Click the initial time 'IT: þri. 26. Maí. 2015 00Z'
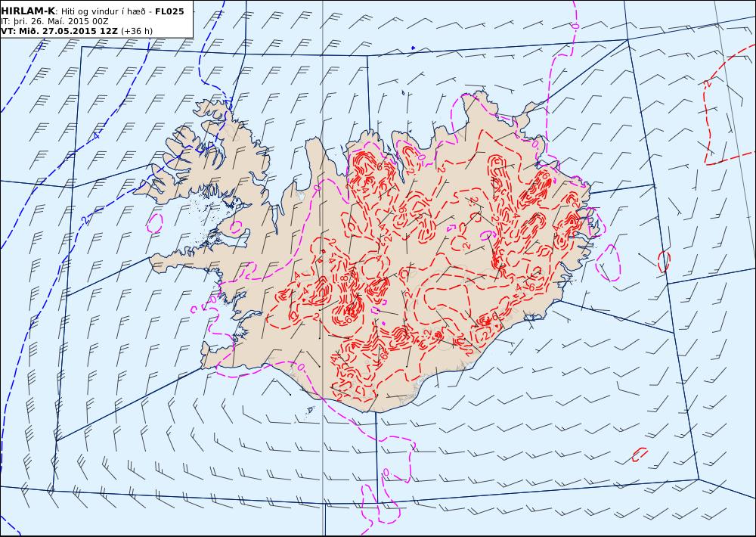The width and height of the screenshot is (756, 537). (x=54, y=21)
